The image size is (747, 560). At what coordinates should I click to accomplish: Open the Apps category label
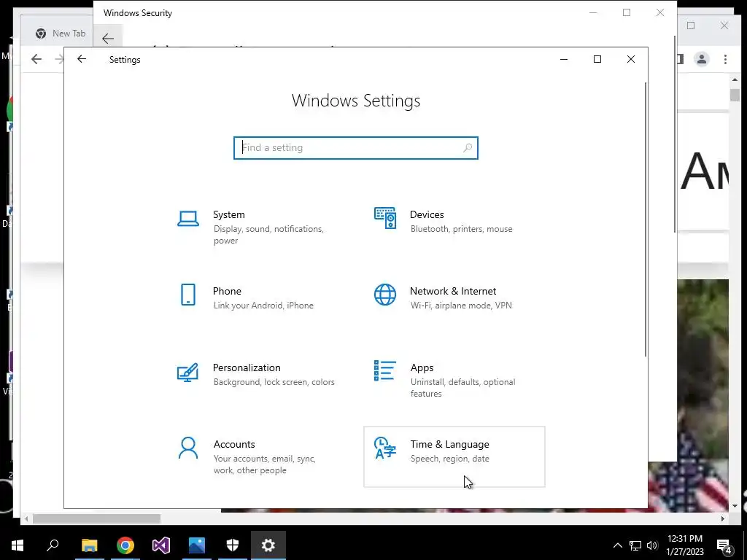point(422,367)
